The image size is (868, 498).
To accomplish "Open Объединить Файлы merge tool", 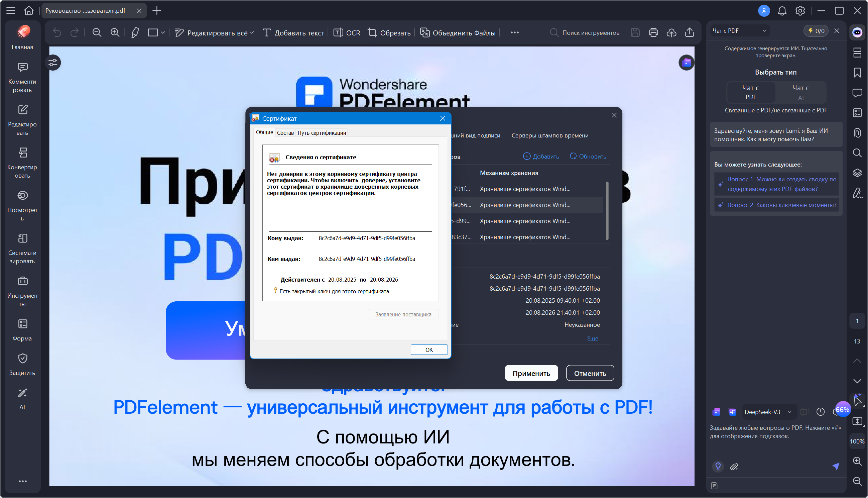I will point(457,33).
